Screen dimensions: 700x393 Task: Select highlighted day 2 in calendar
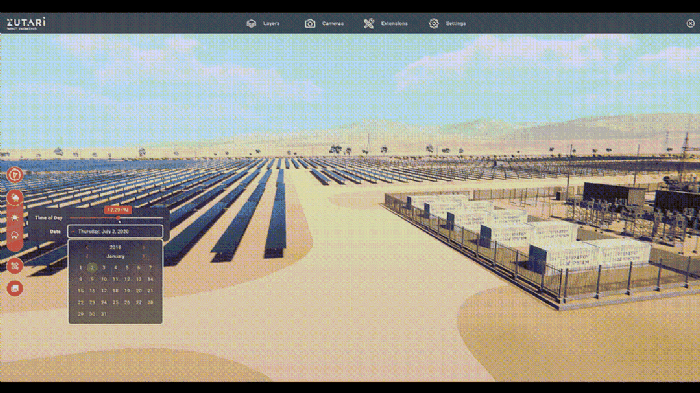click(92, 268)
